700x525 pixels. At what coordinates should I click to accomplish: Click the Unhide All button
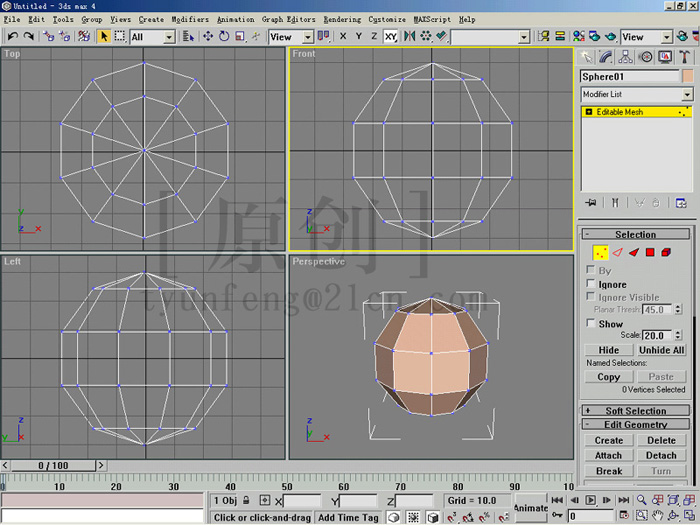[661, 350]
